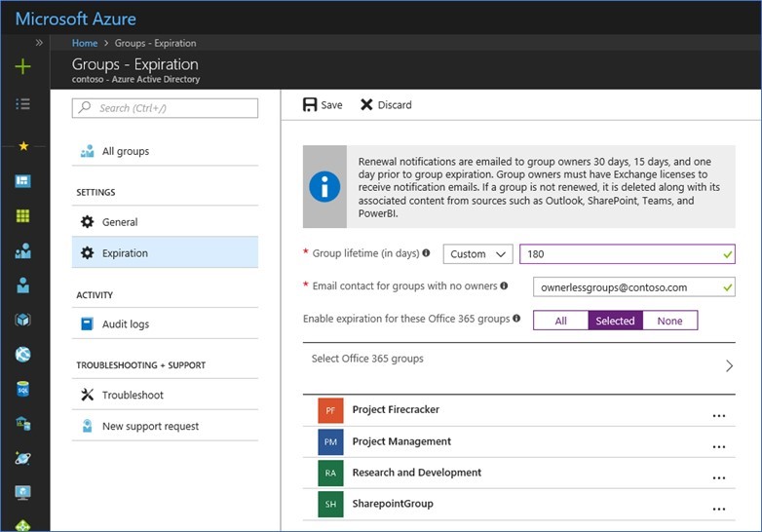The width and height of the screenshot is (762, 532).
Task: Discard the expiration changes
Action: pos(386,104)
